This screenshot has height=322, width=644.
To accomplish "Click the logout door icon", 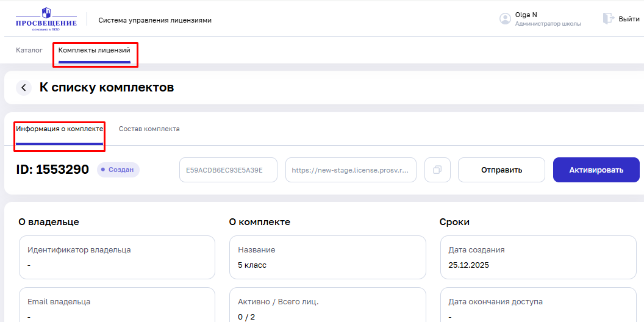I will [x=608, y=19].
